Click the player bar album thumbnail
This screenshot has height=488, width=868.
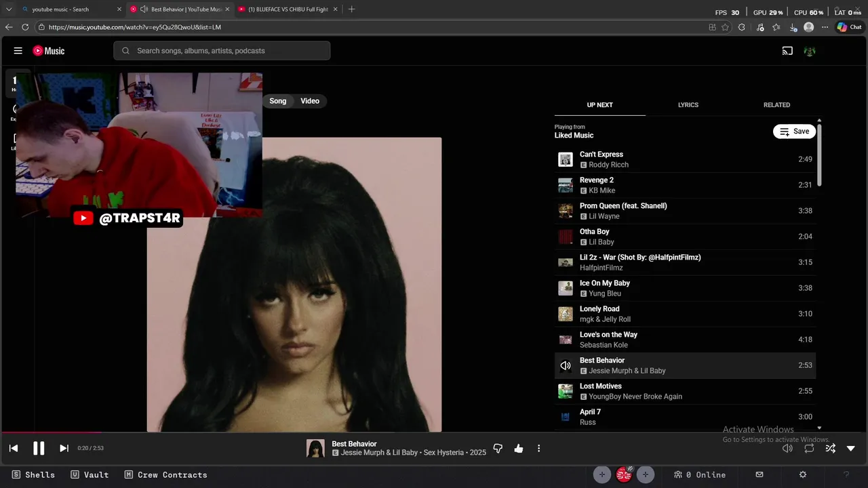tap(315, 448)
